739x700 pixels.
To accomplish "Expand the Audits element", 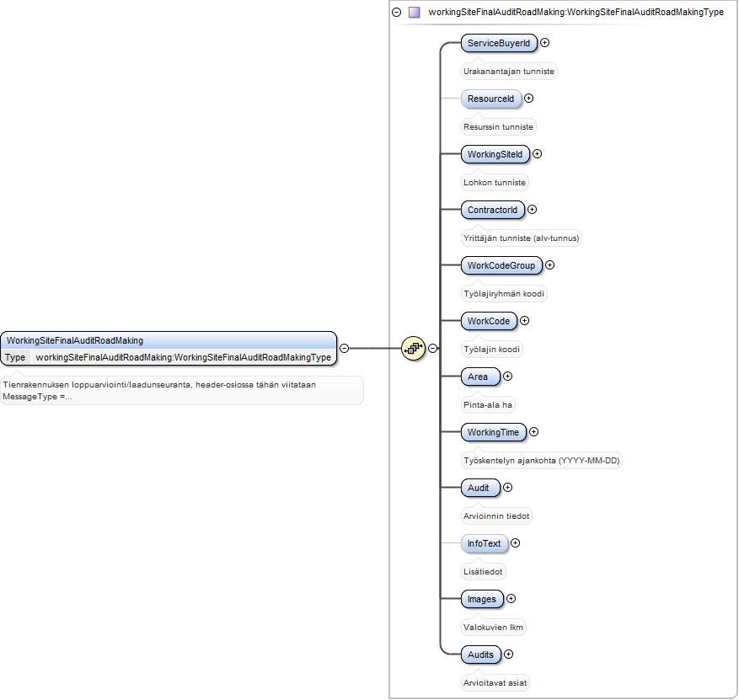I will point(508,655).
